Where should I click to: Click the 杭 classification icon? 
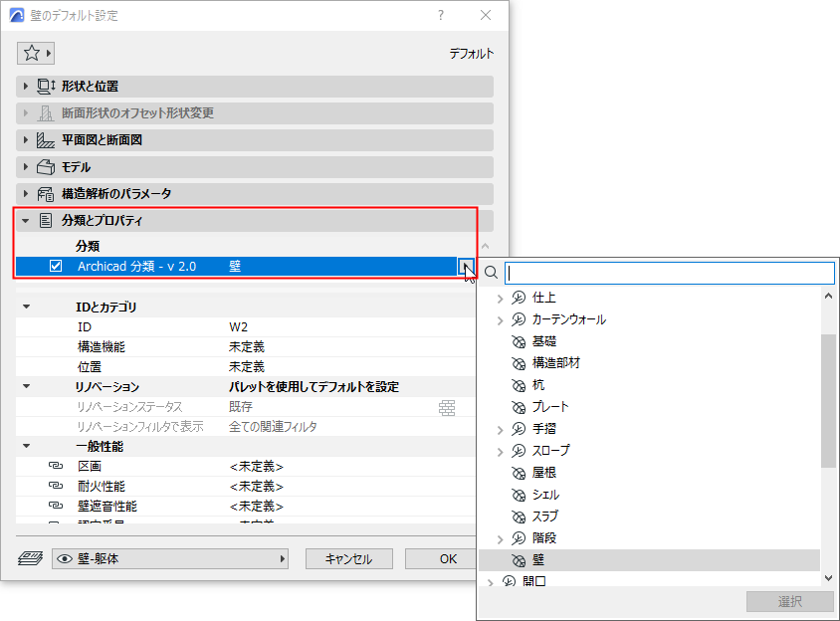[x=519, y=386]
